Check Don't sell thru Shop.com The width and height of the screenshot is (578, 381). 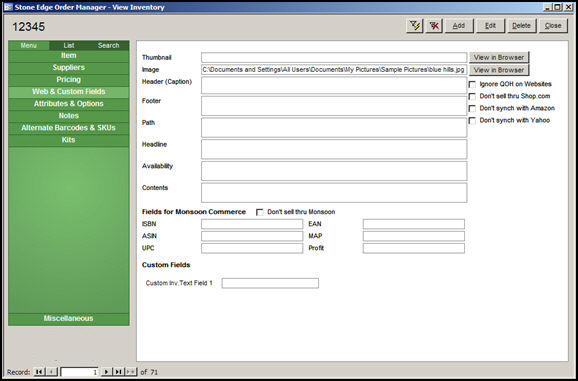coord(472,97)
